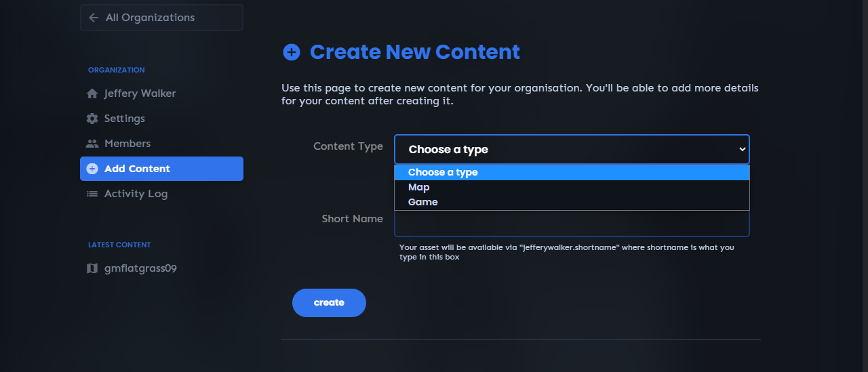Open the Members page in sidebar

tap(127, 144)
